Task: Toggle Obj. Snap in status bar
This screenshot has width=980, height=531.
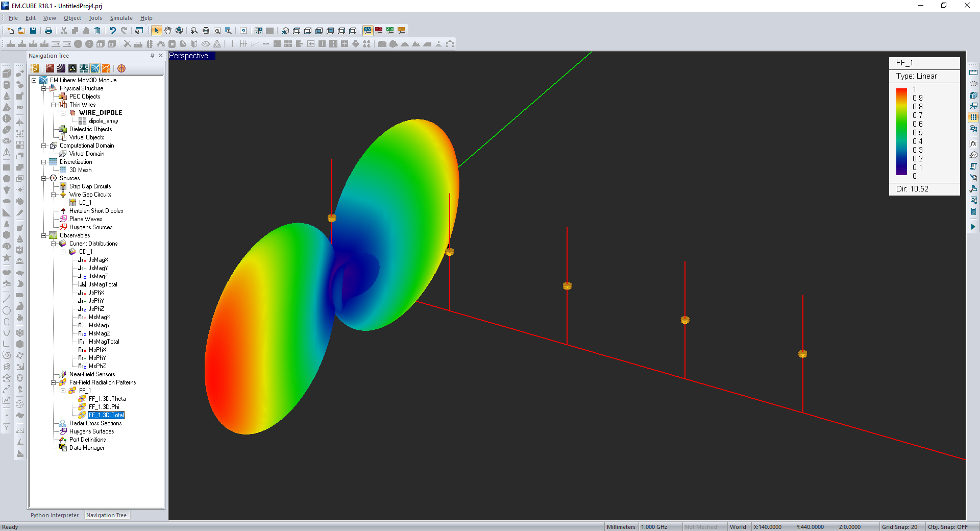Action: 947,527
